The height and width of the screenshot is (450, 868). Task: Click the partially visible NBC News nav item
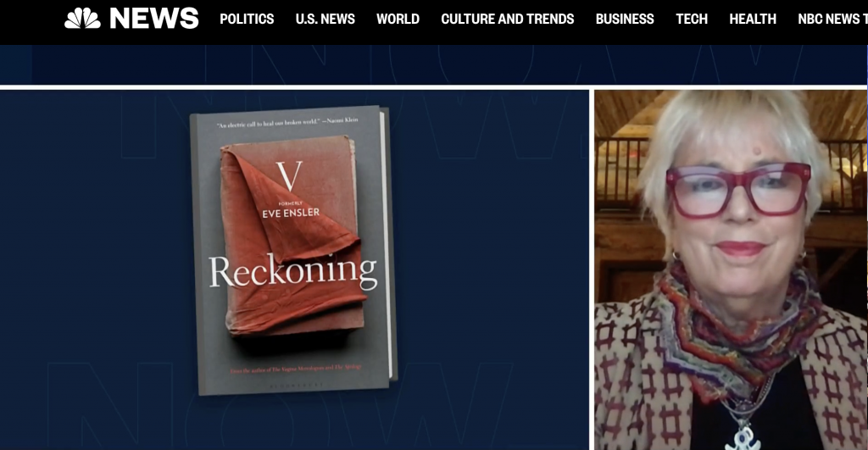click(x=832, y=19)
